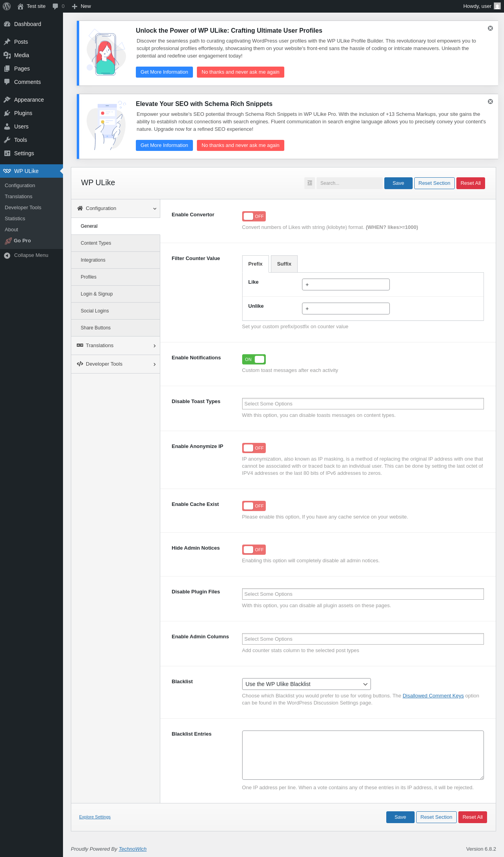Click the Appearance paintbrush icon
This screenshot has width=504, height=857.
pyautogui.click(x=7, y=100)
